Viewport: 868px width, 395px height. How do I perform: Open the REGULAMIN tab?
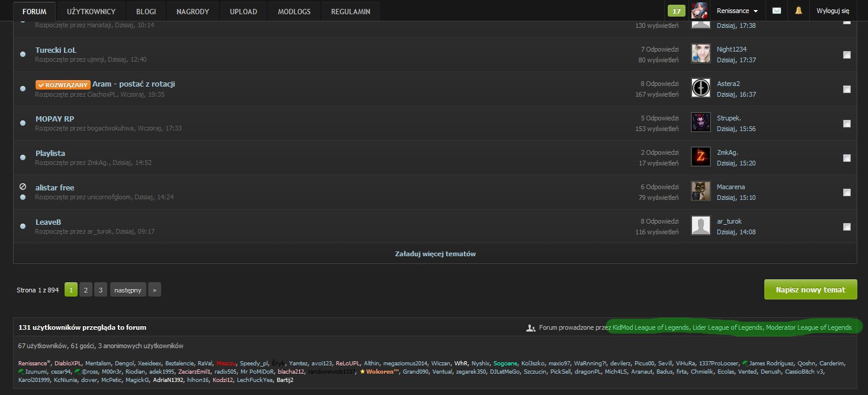pyautogui.click(x=351, y=11)
